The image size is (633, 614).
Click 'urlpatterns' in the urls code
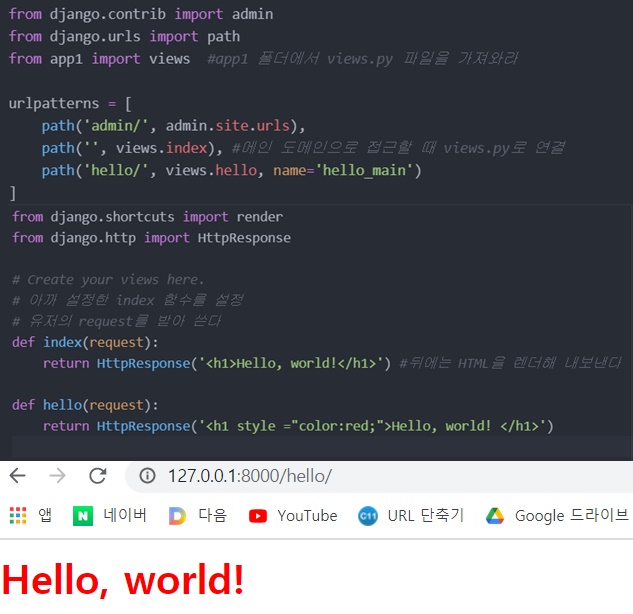click(54, 103)
